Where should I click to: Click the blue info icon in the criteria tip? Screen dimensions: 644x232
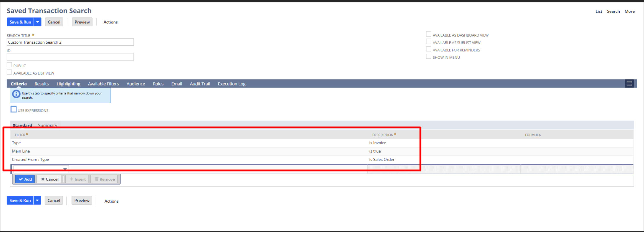coord(16,94)
